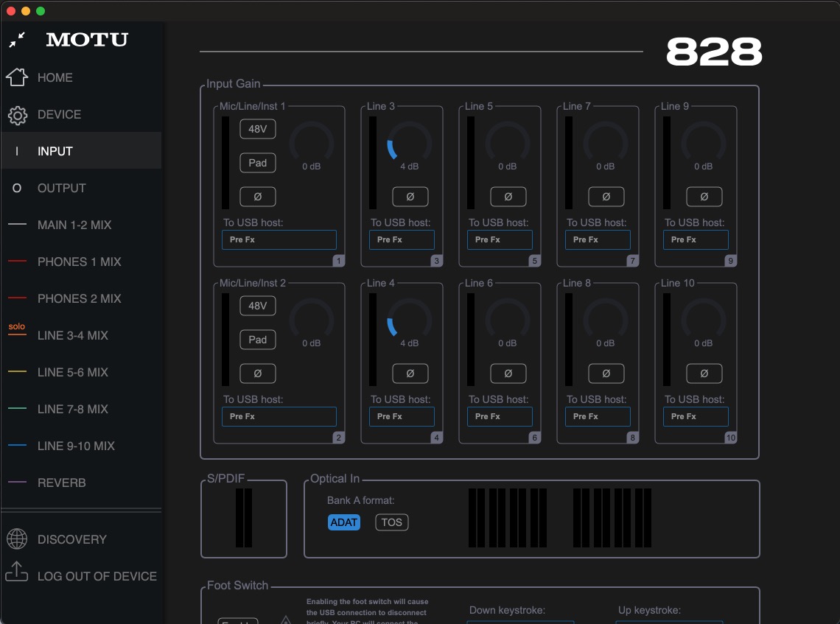This screenshot has height=624, width=840.
Task: Open To USB host dropdown for Line 10
Action: click(696, 416)
